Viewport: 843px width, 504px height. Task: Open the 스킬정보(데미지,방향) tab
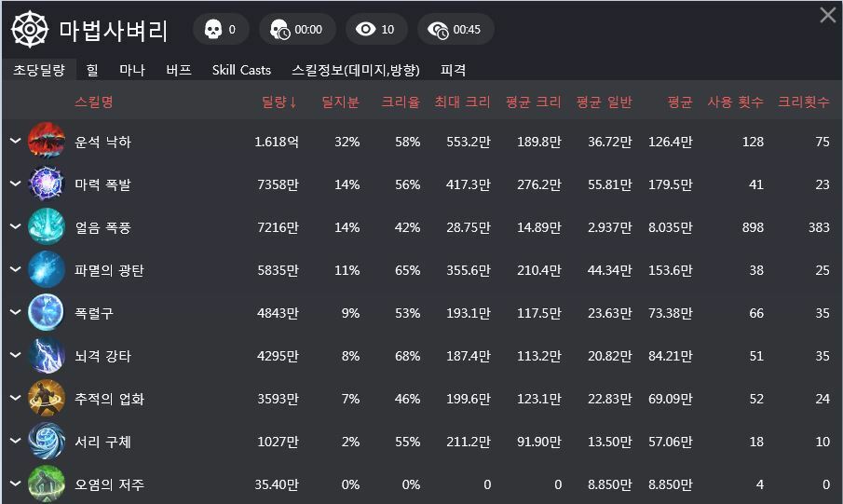point(356,70)
